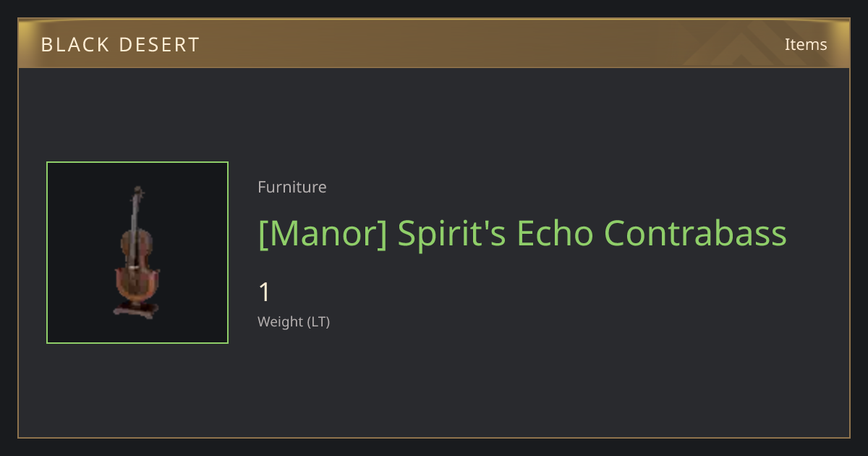Viewport: 868px width, 456px height.
Task: Click the weight value 1
Action: [264, 292]
